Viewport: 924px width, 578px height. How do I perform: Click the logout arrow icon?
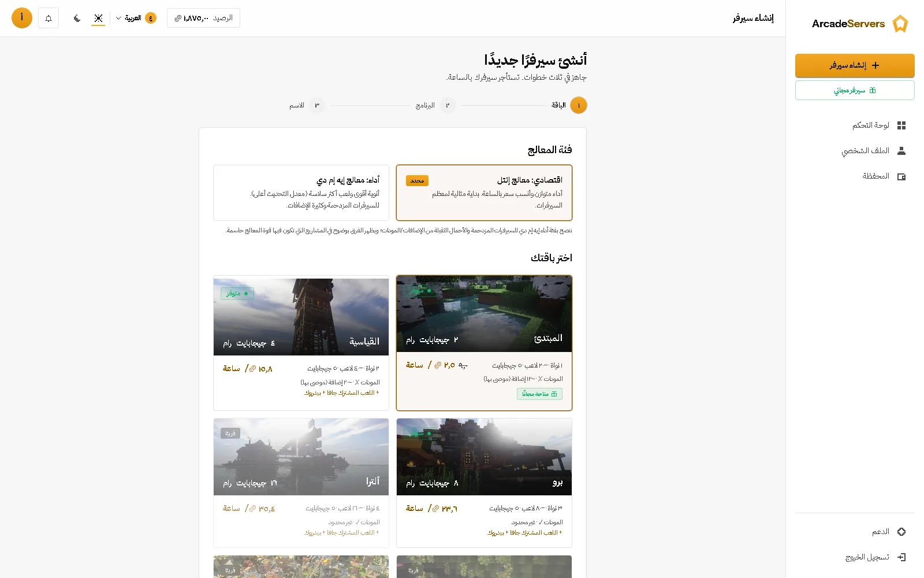click(901, 557)
